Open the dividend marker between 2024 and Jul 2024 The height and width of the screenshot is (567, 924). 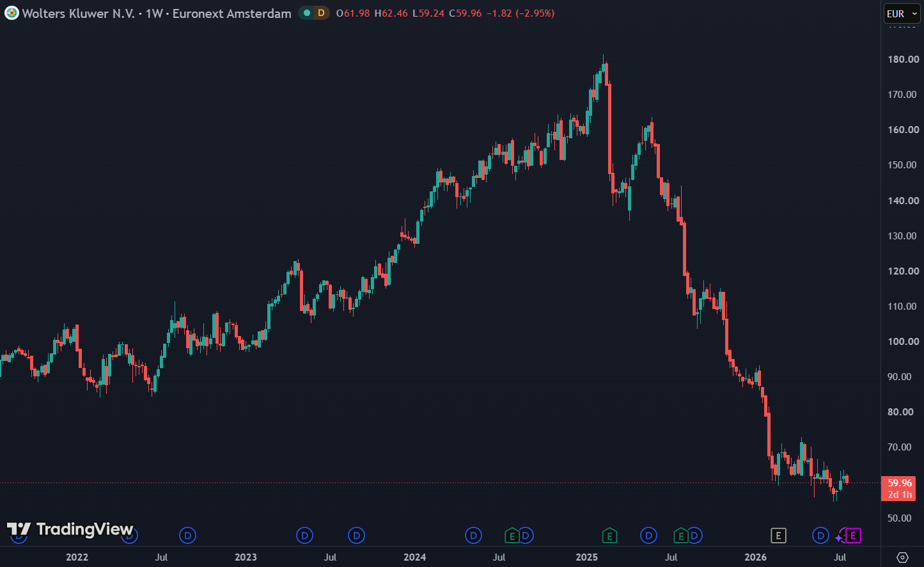coord(473,535)
